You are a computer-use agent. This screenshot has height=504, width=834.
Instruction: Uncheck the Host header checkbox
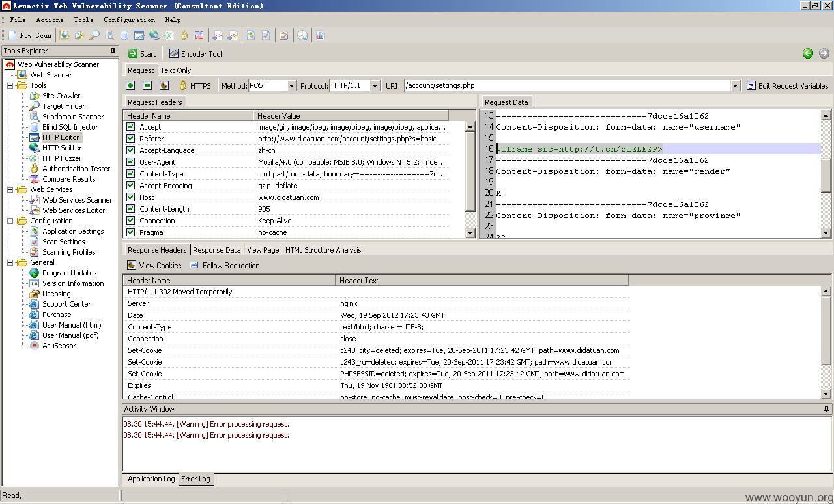click(x=130, y=197)
